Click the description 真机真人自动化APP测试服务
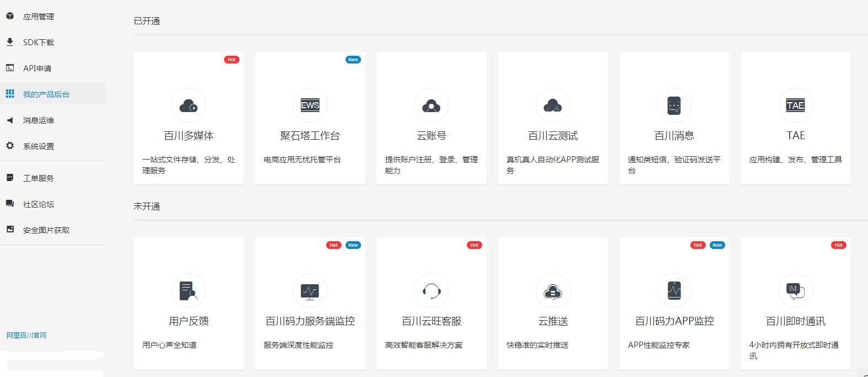868x377 pixels. click(x=553, y=165)
